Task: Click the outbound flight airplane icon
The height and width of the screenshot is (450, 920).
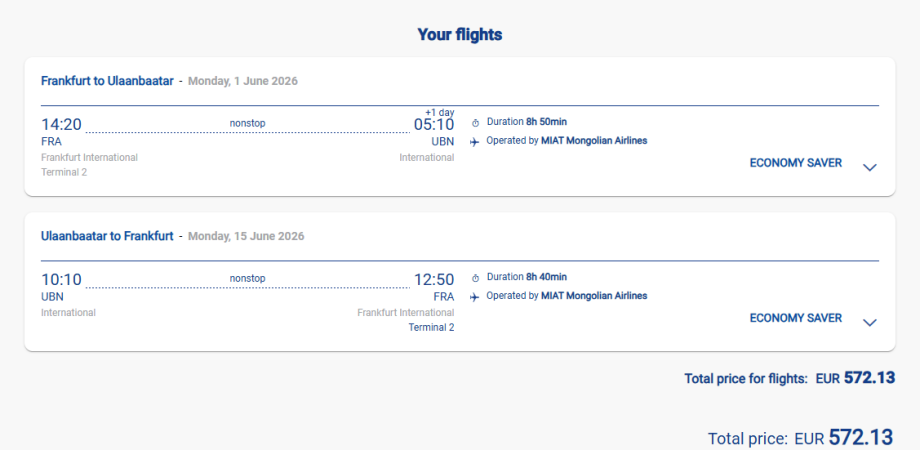Action: click(x=475, y=141)
